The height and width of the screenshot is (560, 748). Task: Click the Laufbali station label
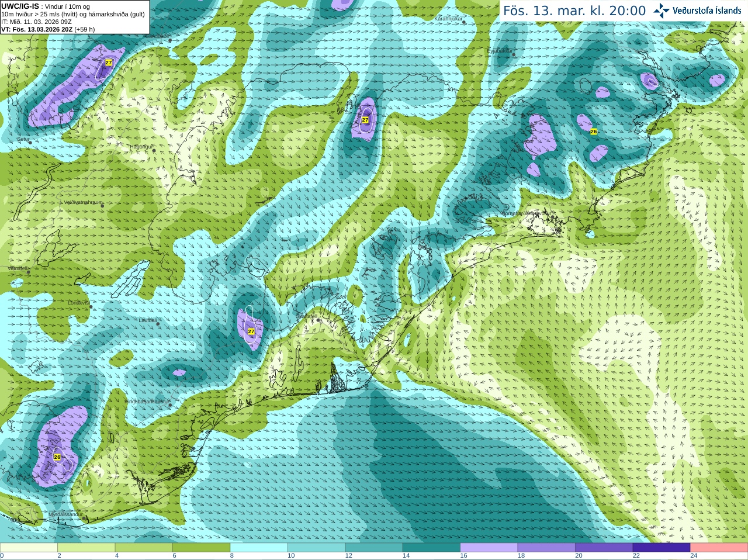148,320
